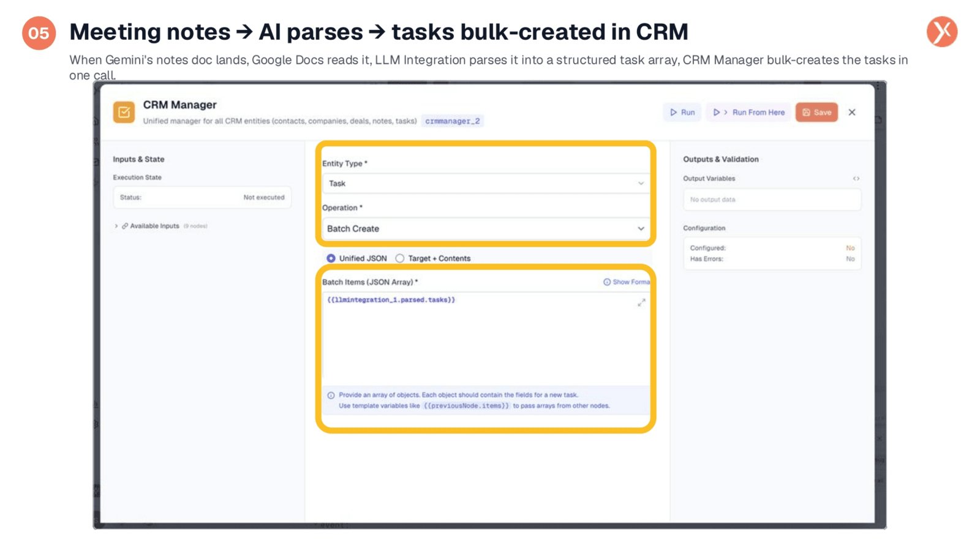Save the node configuration
This screenshot has width=980, height=551.
click(816, 113)
